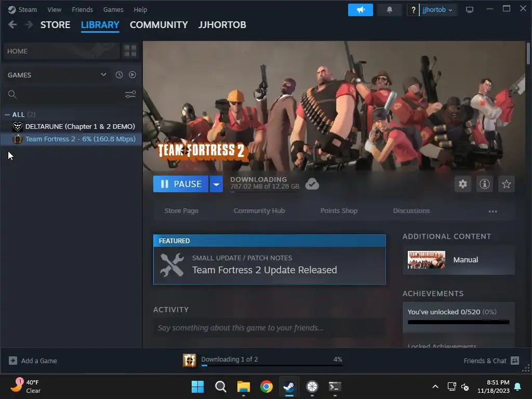Click the question mark help icon

[x=413, y=10]
